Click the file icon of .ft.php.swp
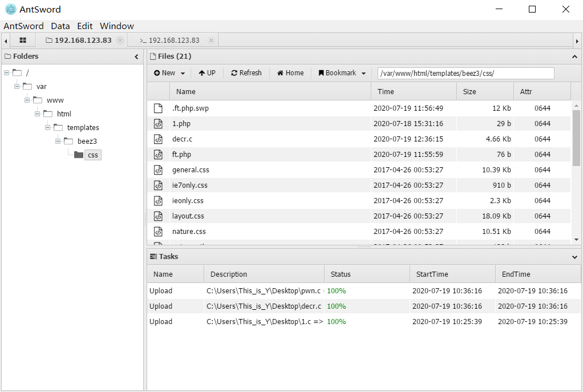This screenshot has width=583, height=392. coord(158,108)
